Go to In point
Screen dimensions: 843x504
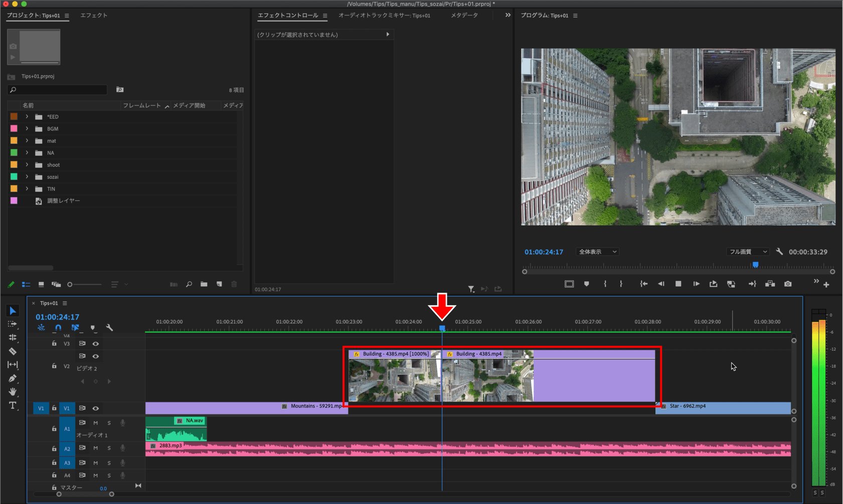(644, 284)
